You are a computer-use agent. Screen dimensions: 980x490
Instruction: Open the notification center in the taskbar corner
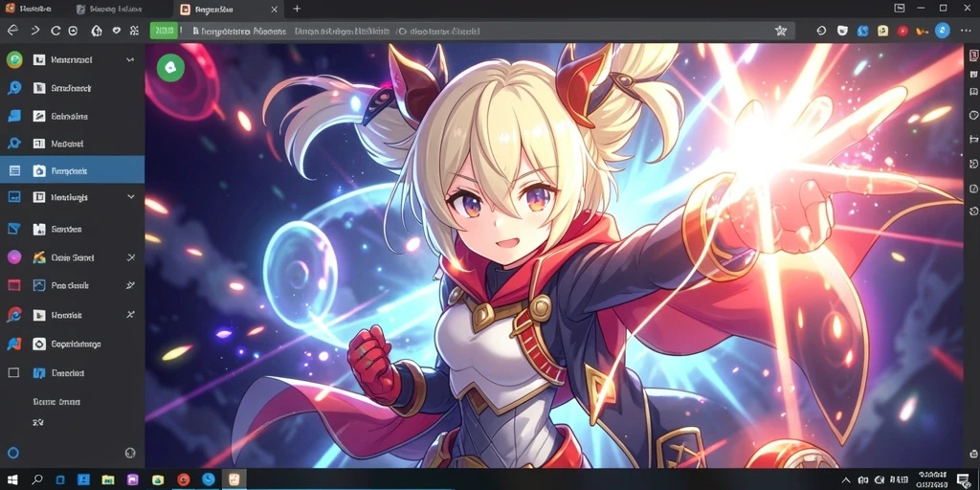pyautogui.click(x=963, y=480)
